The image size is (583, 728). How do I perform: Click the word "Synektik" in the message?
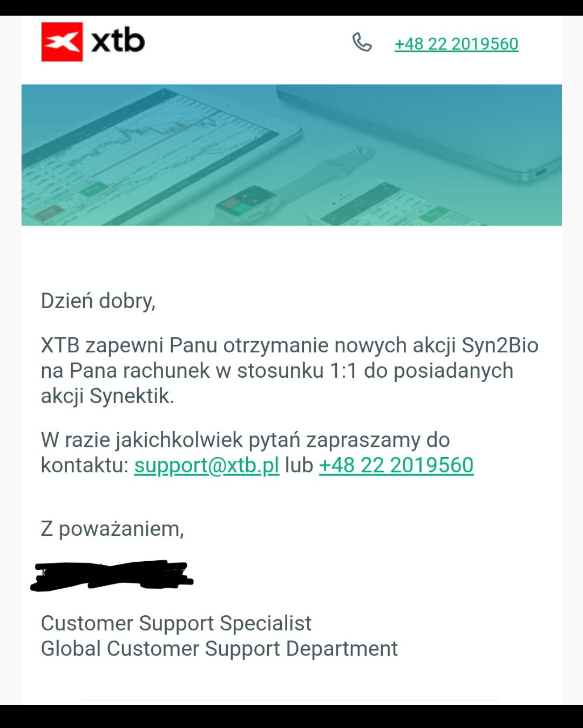click(x=131, y=396)
